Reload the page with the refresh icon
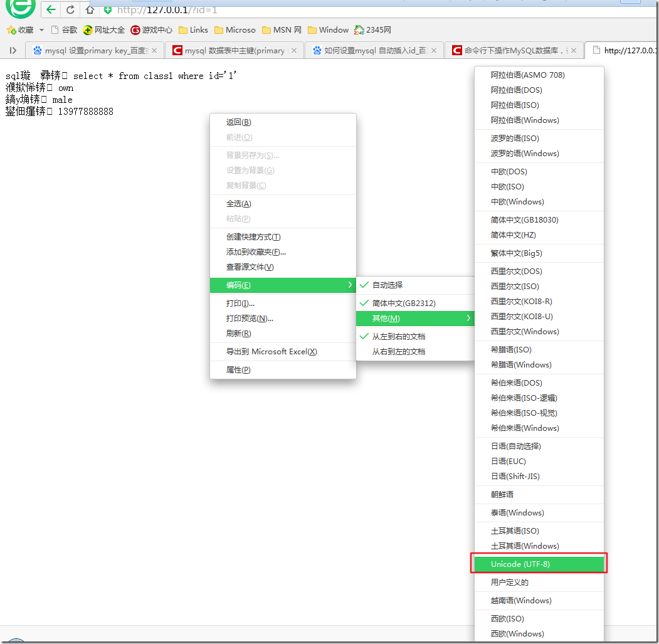The width and height of the screenshot is (659, 644). coord(71,9)
